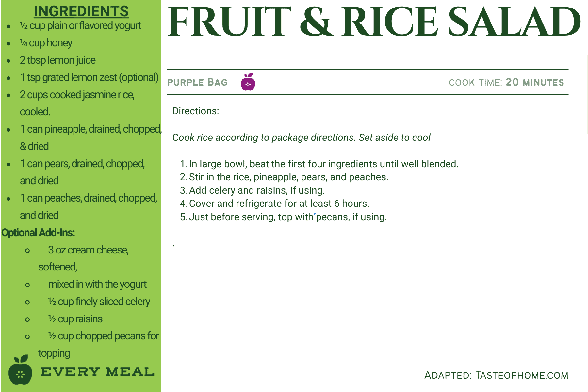The width and height of the screenshot is (588, 392).
Task: Click the plain or flavored yogurt ingredient
Action: click(x=80, y=26)
